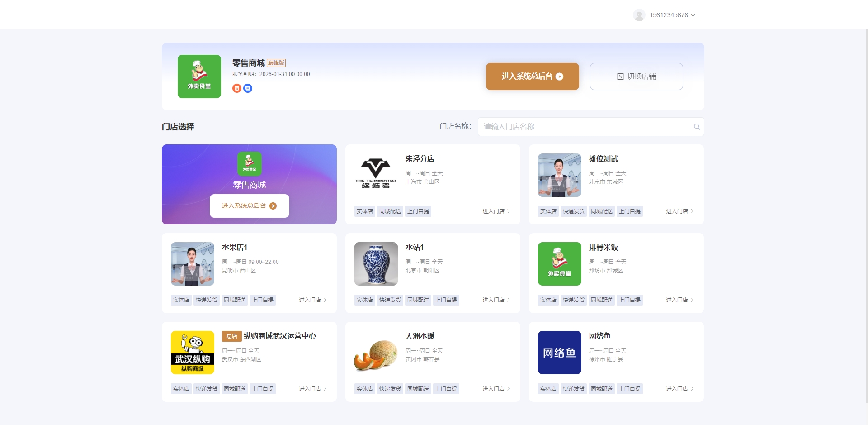This screenshot has width=868, height=425.
Task: Click the 网络鱼 blue logo image
Action: click(x=559, y=353)
